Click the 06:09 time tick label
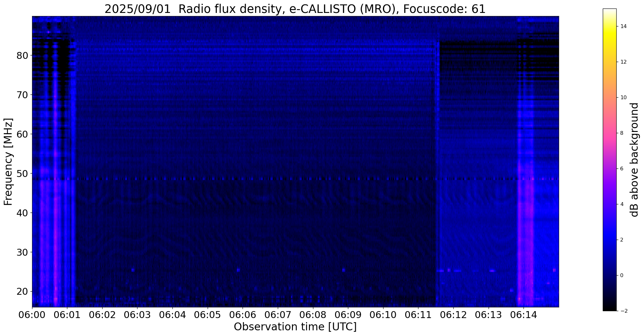 click(x=348, y=315)
